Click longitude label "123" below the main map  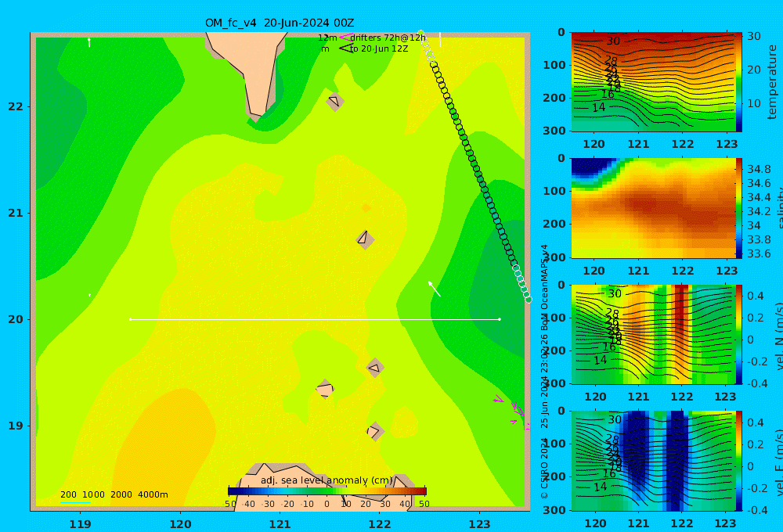coord(480,524)
